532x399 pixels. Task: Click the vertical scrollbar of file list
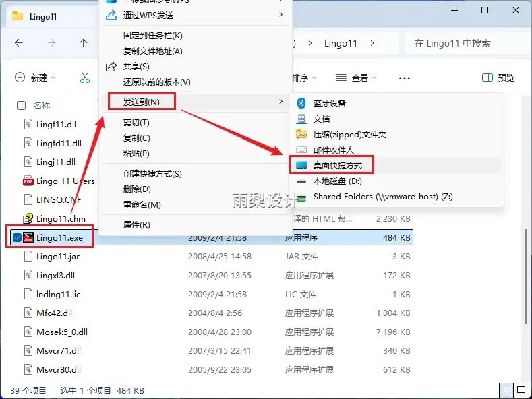point(525,276)
